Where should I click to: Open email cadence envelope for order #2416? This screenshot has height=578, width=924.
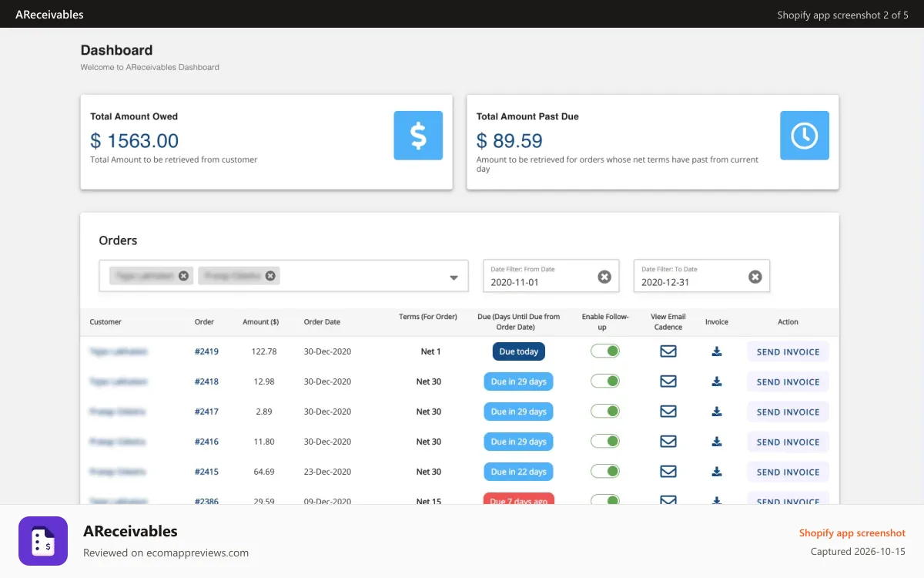click(x=668, y=442)
